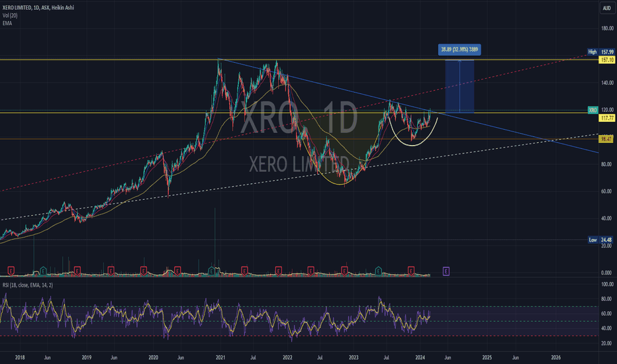Click the 2019 time axis label
The image size is (617, 364).
point(87,357)
